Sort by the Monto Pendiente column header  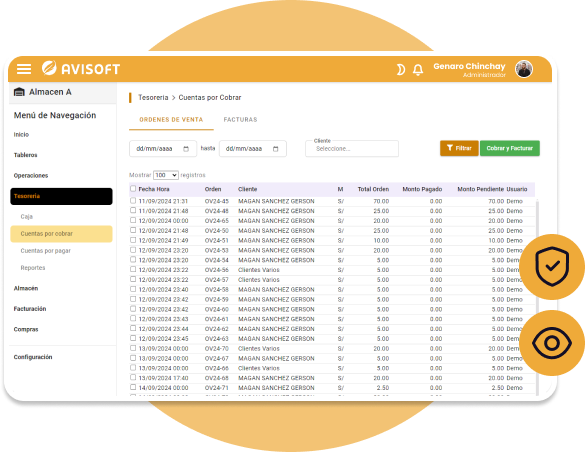click(481, 189)
